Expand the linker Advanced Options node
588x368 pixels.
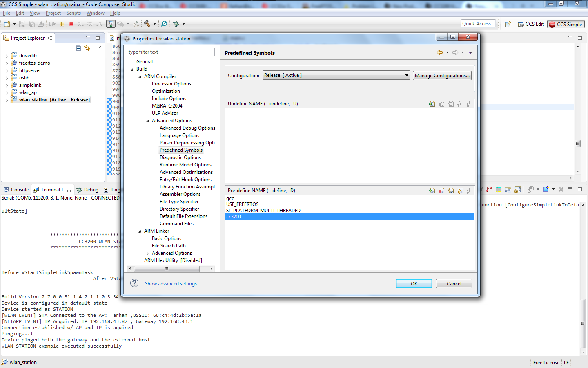coord(147,254)
